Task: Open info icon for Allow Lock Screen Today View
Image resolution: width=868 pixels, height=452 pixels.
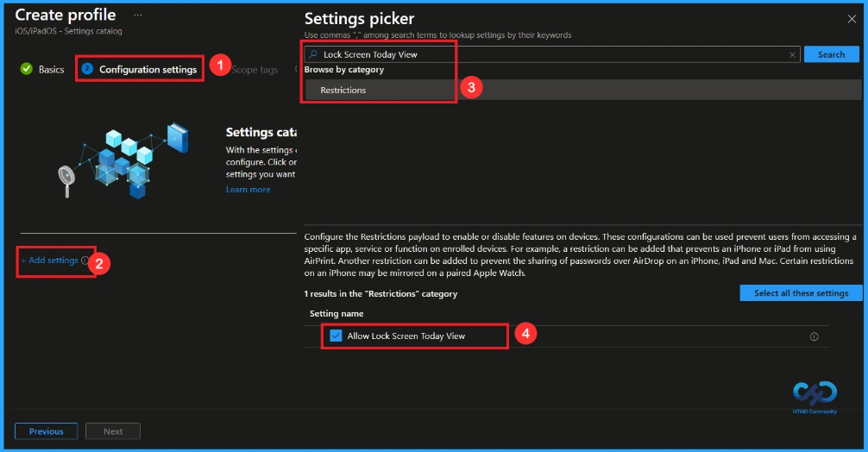Action: (814, 336)
